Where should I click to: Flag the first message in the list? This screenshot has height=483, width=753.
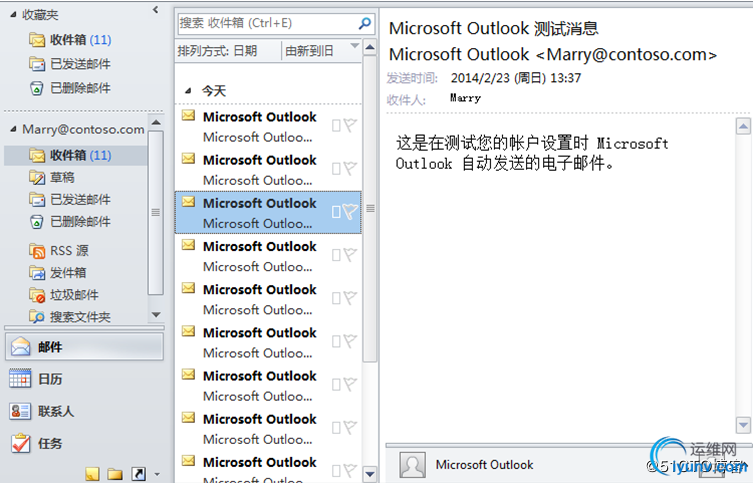[x=351, y=125]
